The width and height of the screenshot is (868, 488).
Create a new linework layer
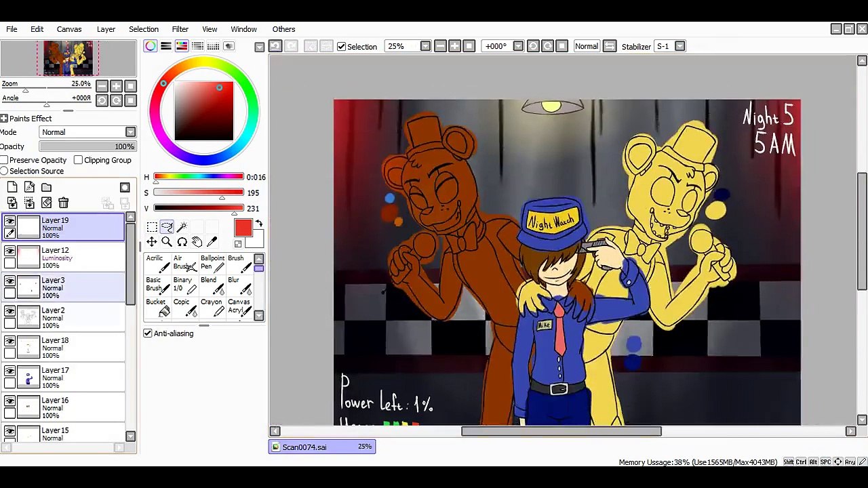pyautogui.click(x=29, y=187)
